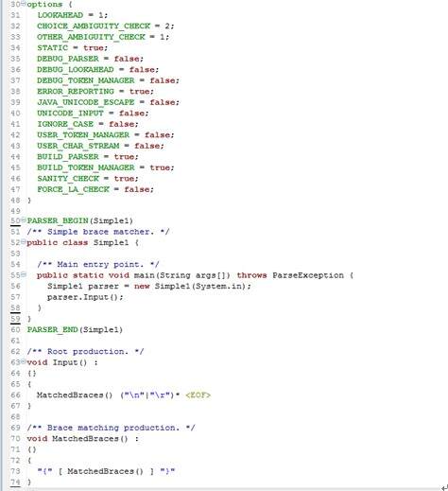
Task: Click the DEBUG_LOOKAHEAD option name
Action: 76,69
